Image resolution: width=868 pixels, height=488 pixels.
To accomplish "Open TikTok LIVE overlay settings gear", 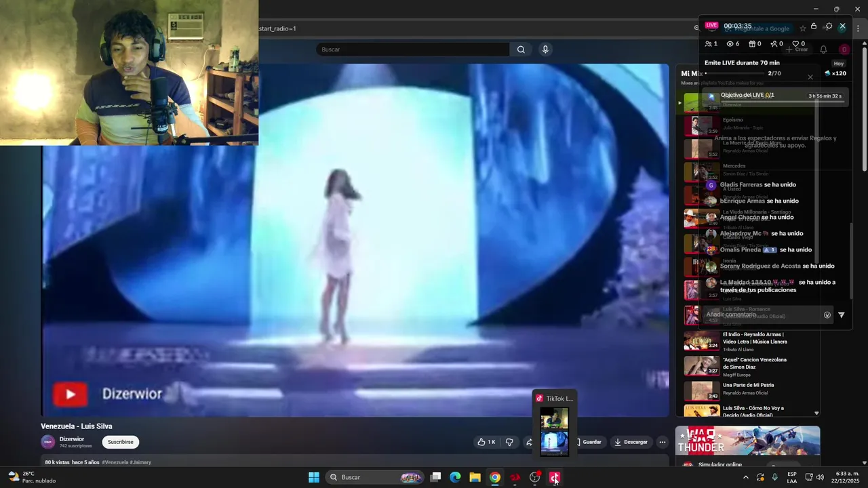I will [829, 26].
